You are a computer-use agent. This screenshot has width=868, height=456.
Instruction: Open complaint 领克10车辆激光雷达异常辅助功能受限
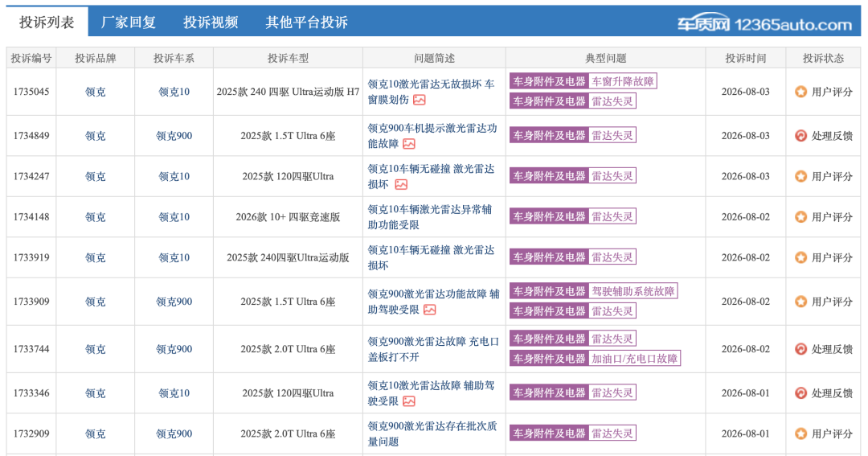[x=430, y=217]
